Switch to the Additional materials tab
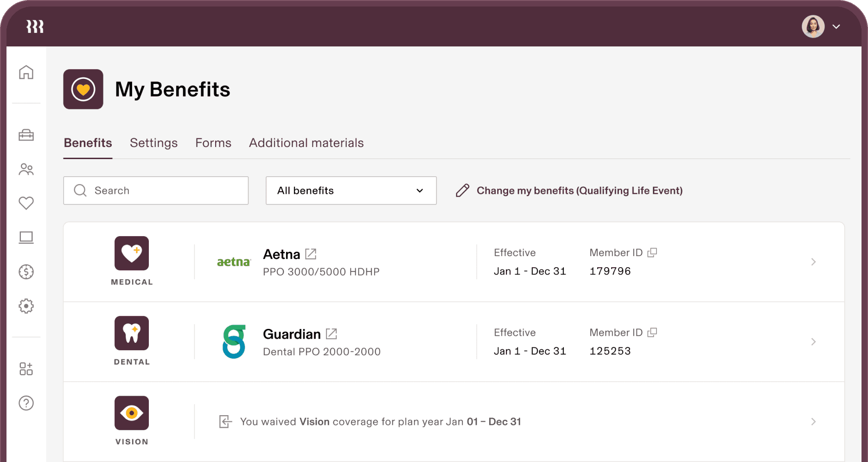The height and width of the screenshot is (462, 868). point(306,143)
